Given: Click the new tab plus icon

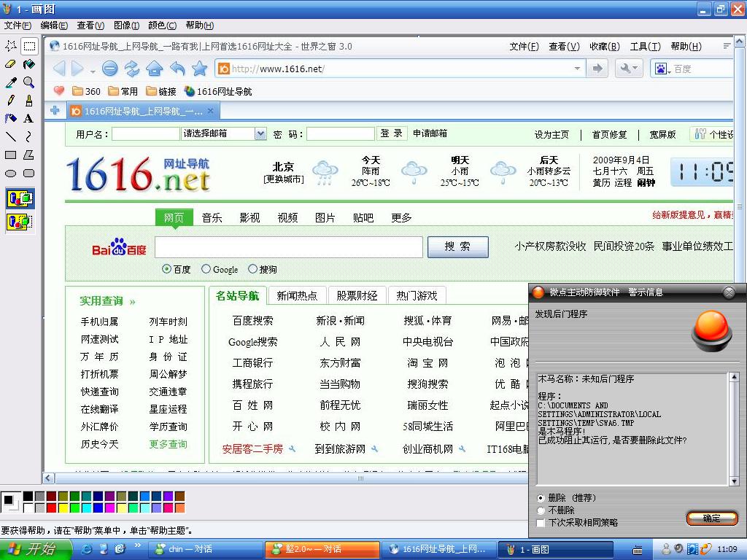Looking at the screenshot, I should pyautogui.click(x=55, y=111).
